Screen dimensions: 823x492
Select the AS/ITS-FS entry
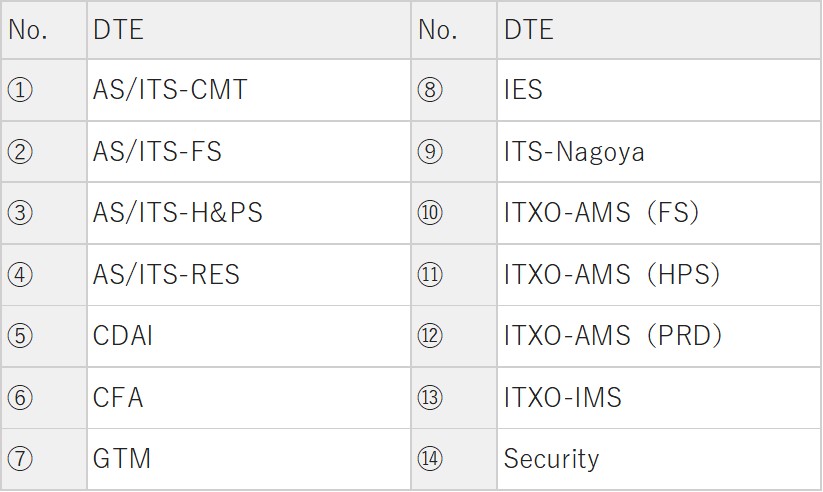157,152
